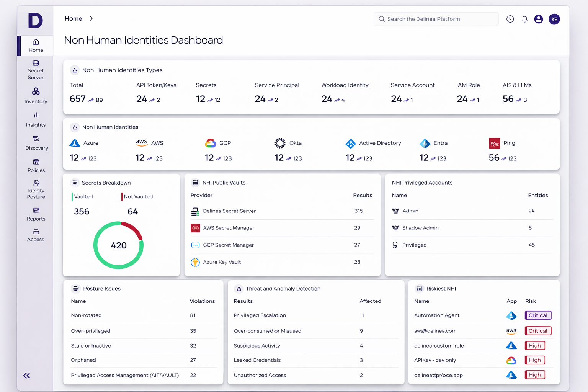Click the Vaulted secrets donut chart

point(118,245)
